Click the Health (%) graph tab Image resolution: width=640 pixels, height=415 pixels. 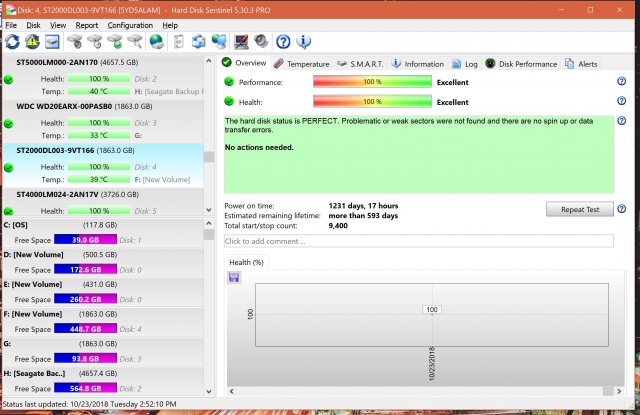(246, 262)
